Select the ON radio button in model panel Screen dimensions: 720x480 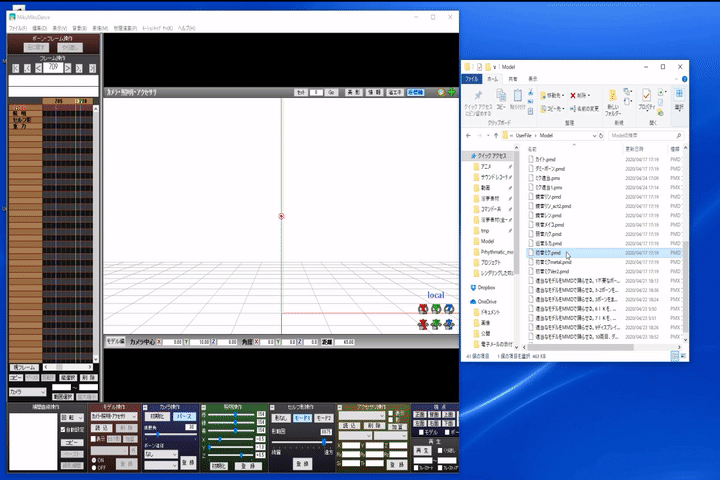click(94, 460)
